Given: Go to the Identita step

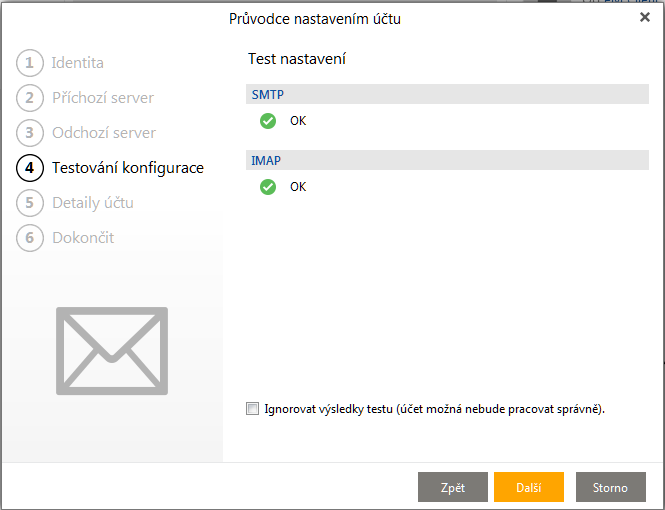Looking at the screenshot, I should pos(78,63).
